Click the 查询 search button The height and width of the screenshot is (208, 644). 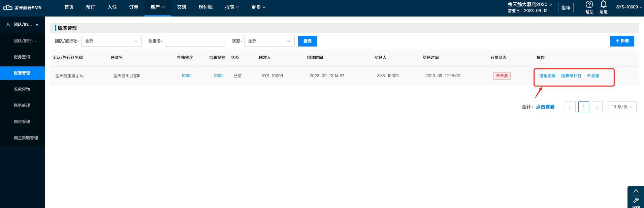pyautogui.click(x=308, y=41)
